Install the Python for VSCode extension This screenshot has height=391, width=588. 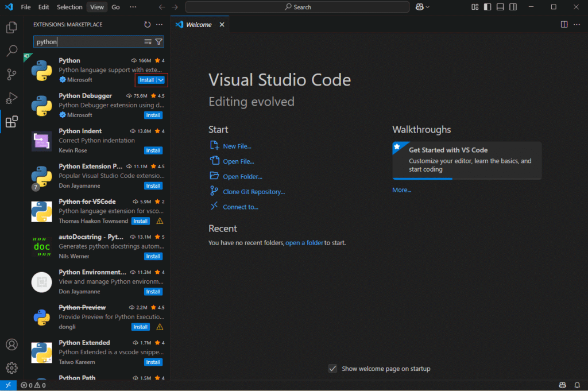coord(141,221)
